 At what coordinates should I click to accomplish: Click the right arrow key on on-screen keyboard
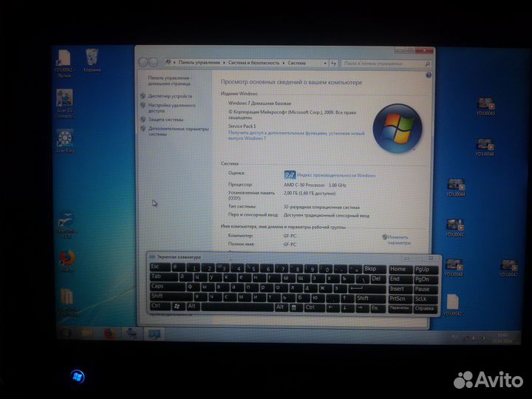(361, 308)
